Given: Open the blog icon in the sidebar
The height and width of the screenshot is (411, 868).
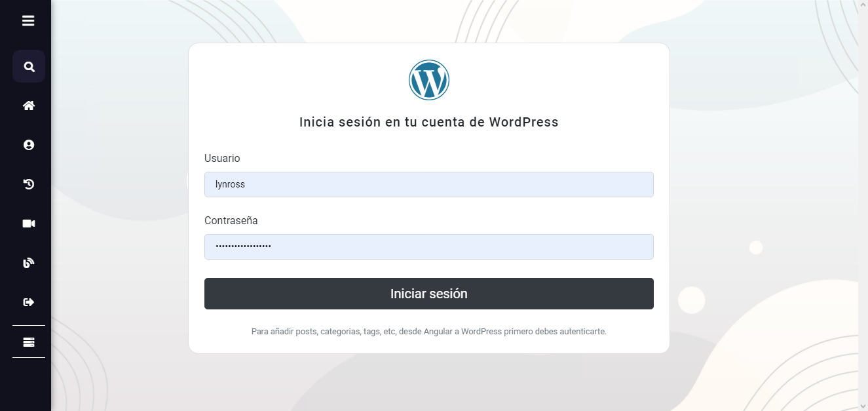Looking at the screenshot, I should [29, 263].
